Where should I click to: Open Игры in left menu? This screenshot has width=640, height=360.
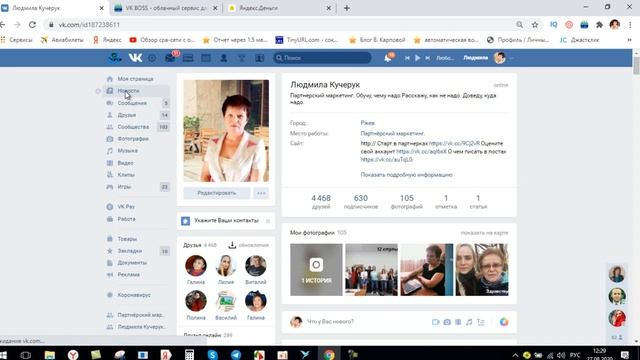124,187
